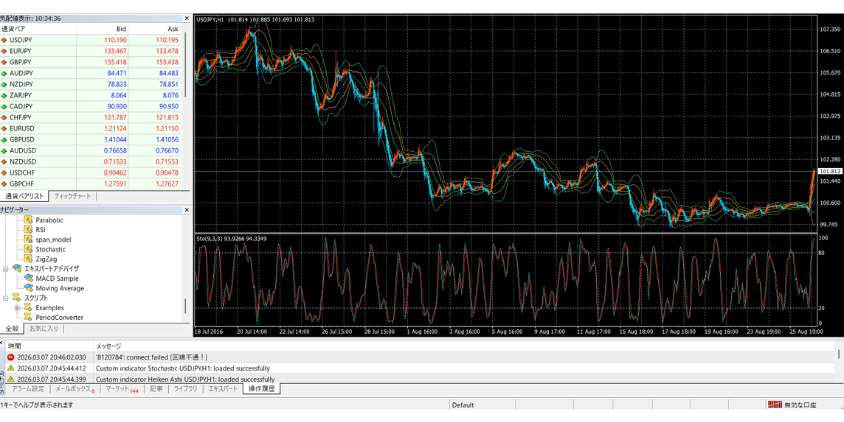This screenshot has height=422, width=844.
Task: Select the ZigZag indicator icon
Action: 28,258
